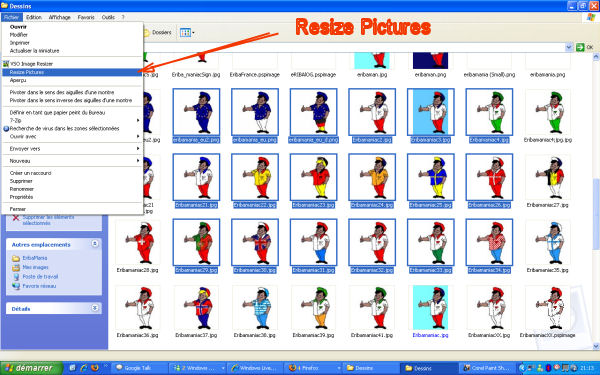Click Internet Explorer quick launch icon
The height and width of the screenshot is (375, 600).
click(83, 368)
